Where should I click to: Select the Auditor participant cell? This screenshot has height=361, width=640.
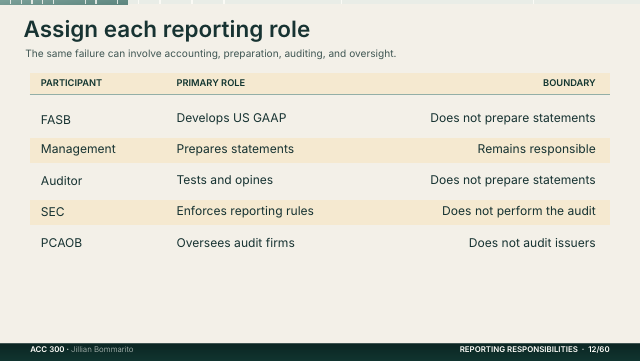click(61, 181)
